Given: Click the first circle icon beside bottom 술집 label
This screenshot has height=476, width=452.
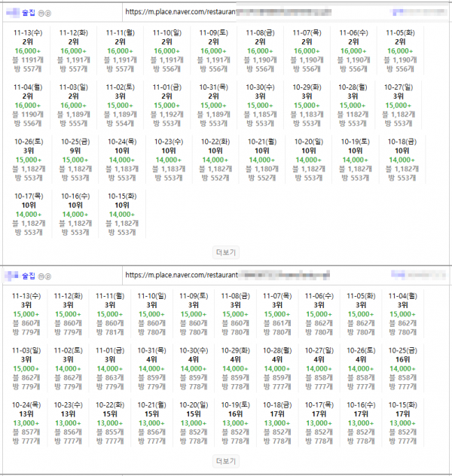Looking at the screenshot, I should pos(41,276).
